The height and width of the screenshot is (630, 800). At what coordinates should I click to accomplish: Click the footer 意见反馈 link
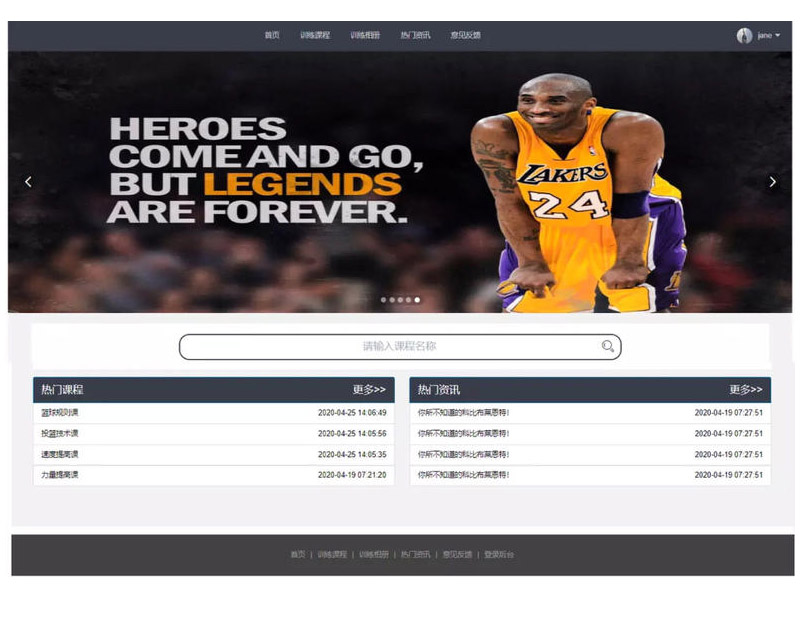pos(457,555)
